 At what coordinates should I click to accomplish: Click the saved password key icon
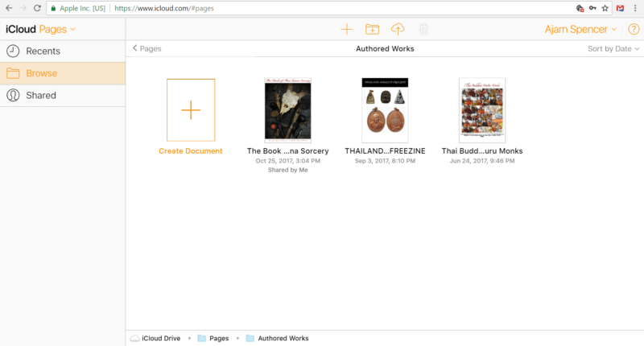pos(592,8)
